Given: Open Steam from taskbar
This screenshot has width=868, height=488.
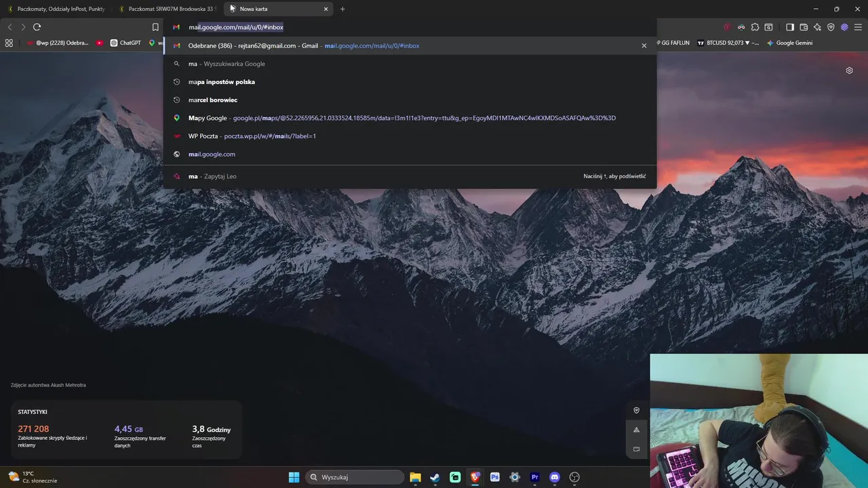Looking at the screenshot, I should [x=435, y=477].
